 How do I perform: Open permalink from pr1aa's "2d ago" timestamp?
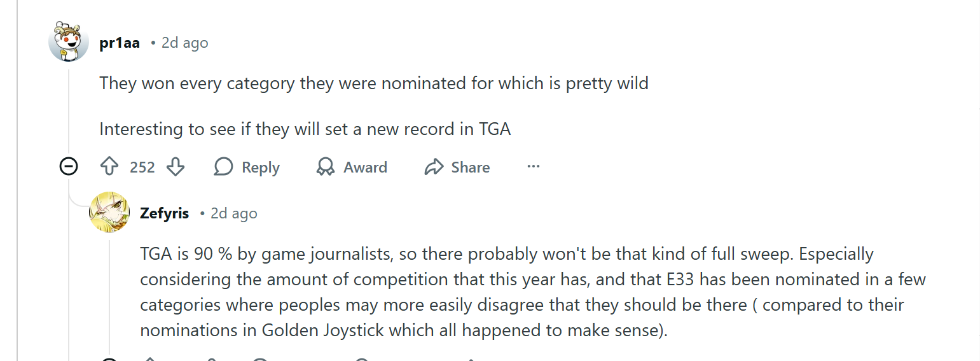click(x=184, y=43)
